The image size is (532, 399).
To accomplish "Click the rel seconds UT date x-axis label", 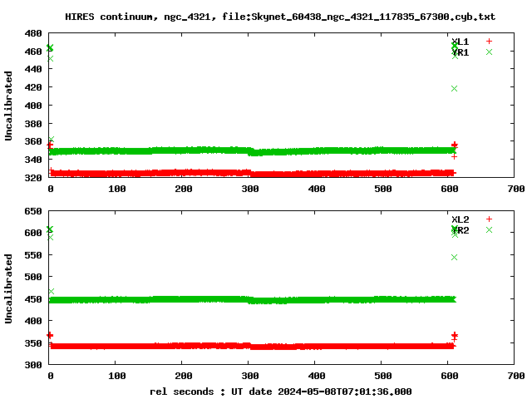I will tap(281, 392).
